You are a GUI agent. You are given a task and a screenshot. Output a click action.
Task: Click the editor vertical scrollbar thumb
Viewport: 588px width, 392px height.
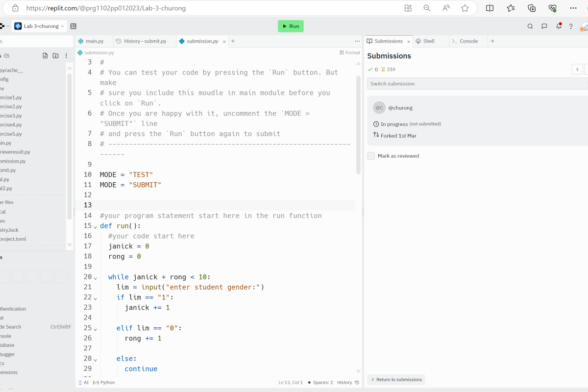click(x=358, y=125)
